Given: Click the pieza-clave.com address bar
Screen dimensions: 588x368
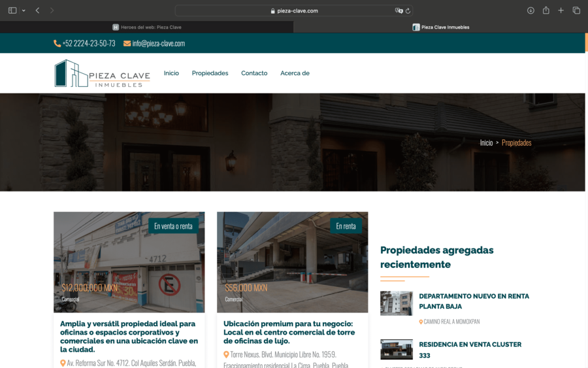Looking at the screenshot, I should 294,11.
